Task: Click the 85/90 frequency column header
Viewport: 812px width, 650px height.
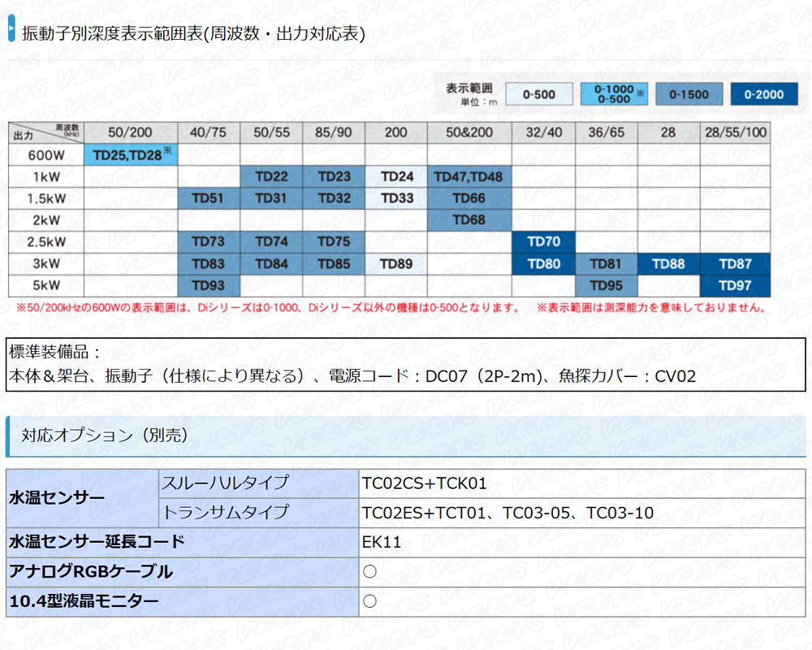Action: coord(334,132)
